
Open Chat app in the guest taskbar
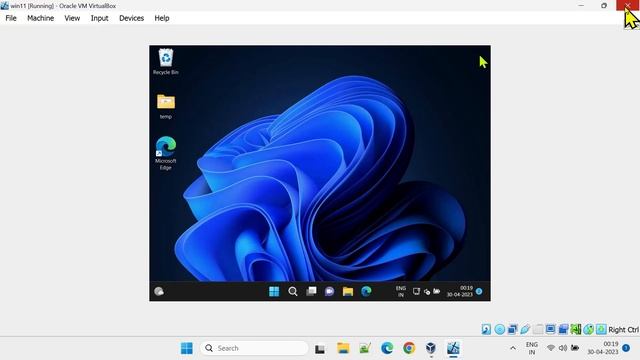(x=329, y=291)
